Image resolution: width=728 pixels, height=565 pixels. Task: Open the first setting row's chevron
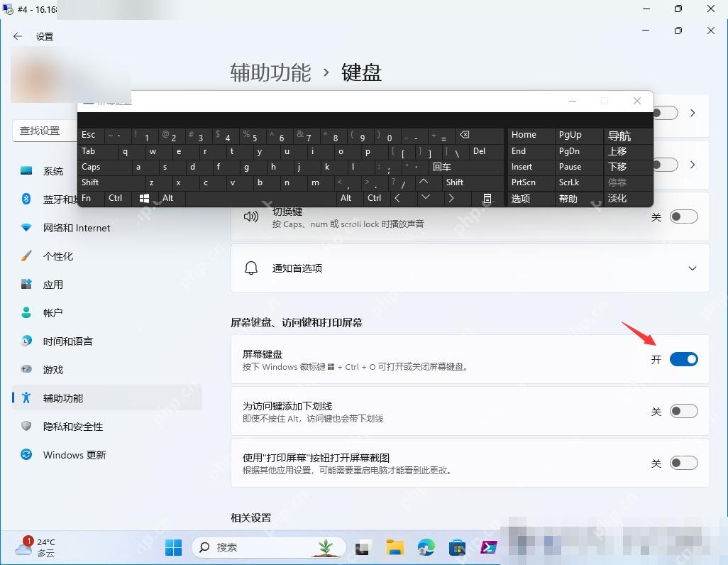(693, 113)
